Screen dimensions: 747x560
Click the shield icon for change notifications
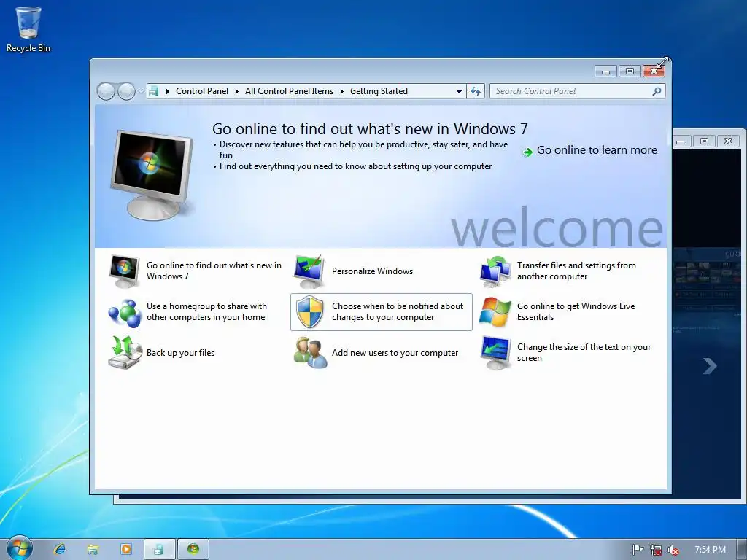tap(309, 312)
